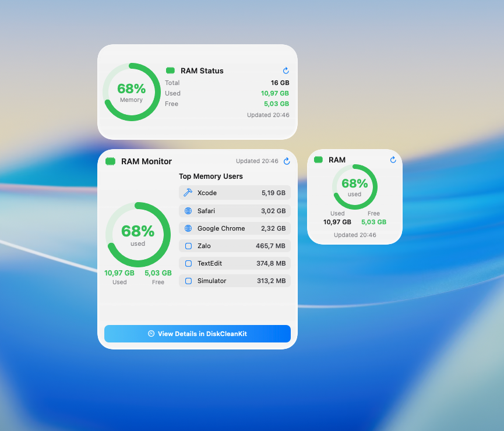Click the RAM chip icon beside RAM Monitor title
Screen dimensions: 504x431
click(x=110, y=161)
